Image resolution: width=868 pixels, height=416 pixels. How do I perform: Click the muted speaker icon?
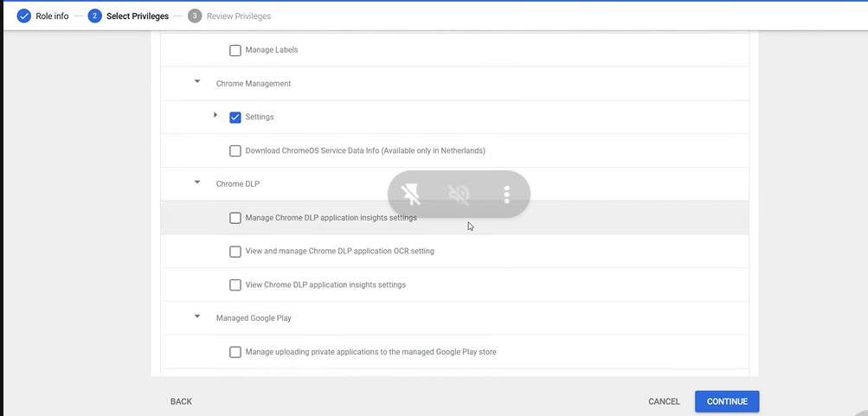click(459, 195)
